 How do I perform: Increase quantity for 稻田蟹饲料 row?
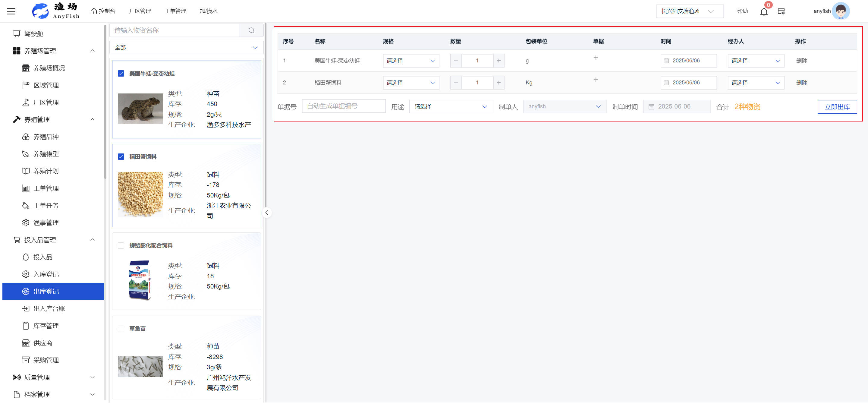click(498, 83)
